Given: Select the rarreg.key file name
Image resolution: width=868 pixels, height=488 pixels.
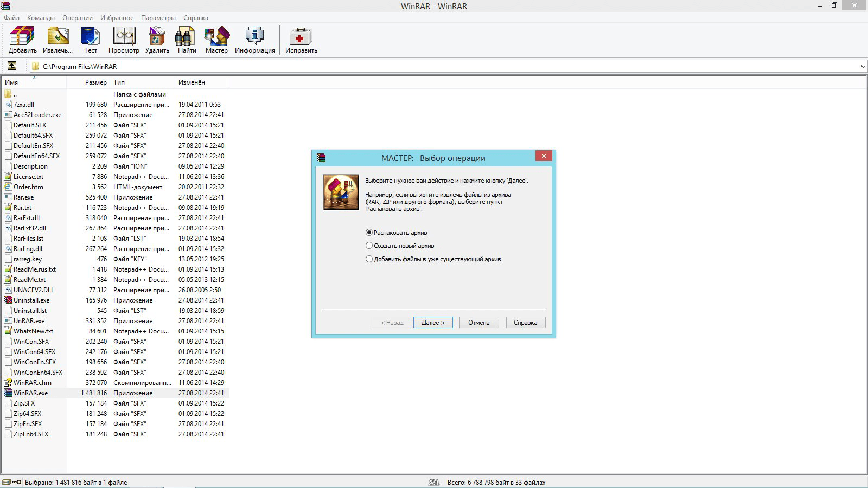Looking at the screenshot, I should [x=28, y=259].
